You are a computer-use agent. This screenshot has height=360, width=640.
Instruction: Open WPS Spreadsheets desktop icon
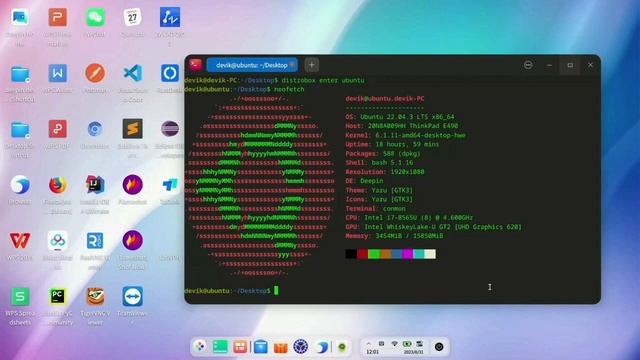point(20,296)
